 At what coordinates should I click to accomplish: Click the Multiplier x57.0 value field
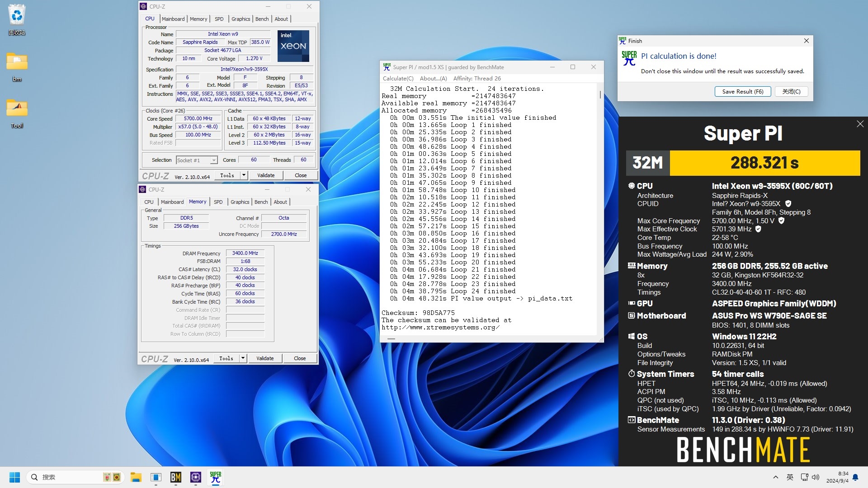198,127
